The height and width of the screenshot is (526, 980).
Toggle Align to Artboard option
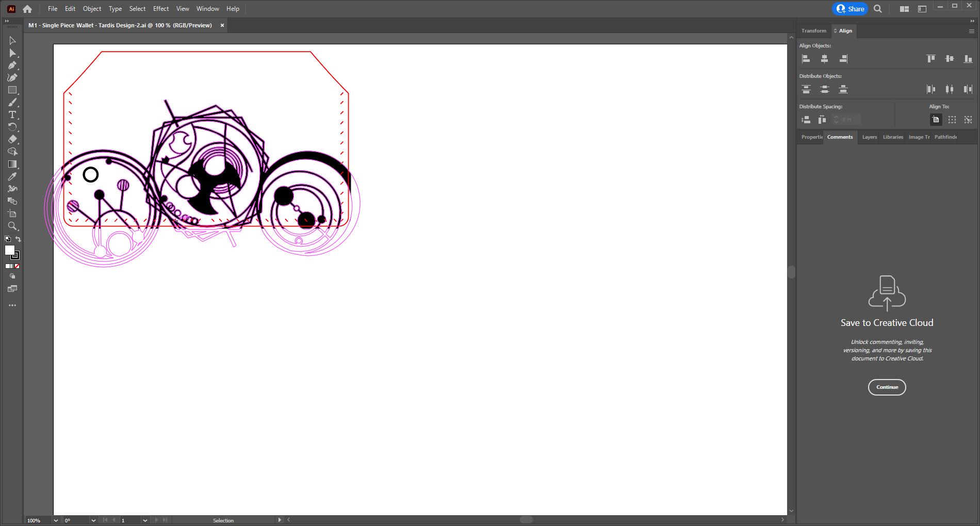click(x=936, y=120)
